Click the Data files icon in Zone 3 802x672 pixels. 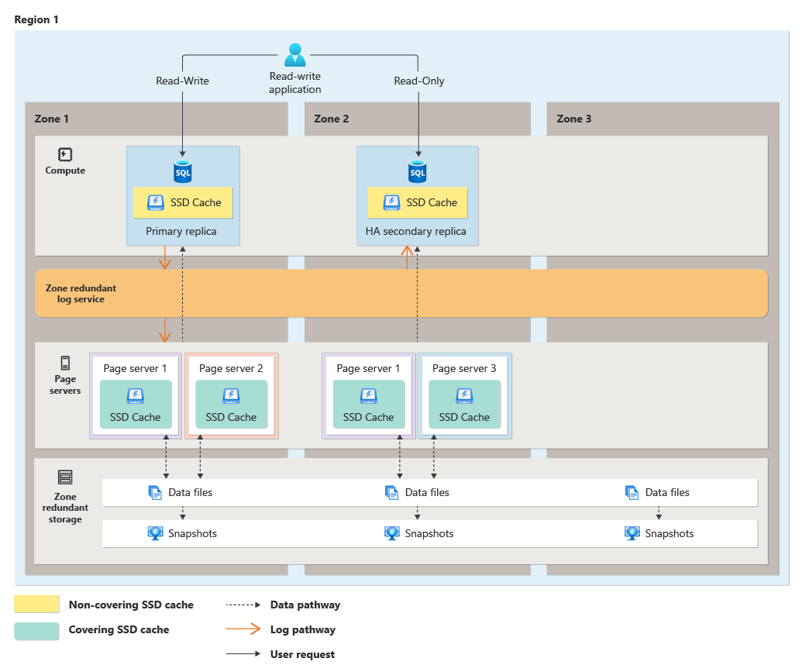[630, 492]
